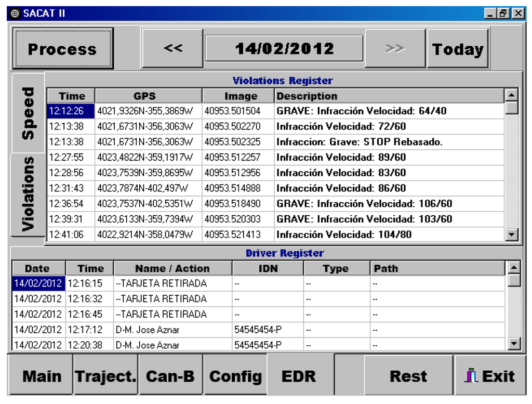Jump to Today's date

point(457,49)
